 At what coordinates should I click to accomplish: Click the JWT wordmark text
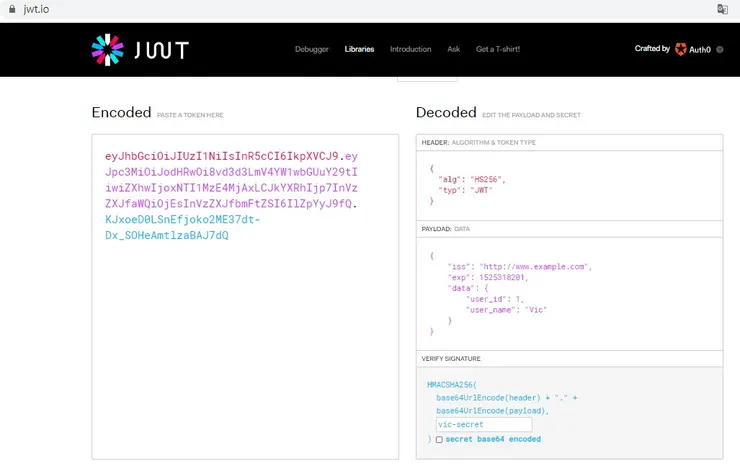pos(161,50)
